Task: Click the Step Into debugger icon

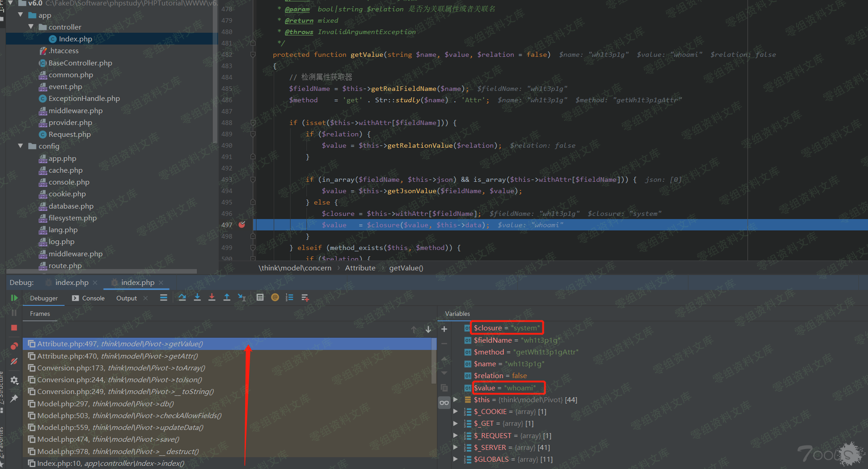Action: (x=197, y=298)
